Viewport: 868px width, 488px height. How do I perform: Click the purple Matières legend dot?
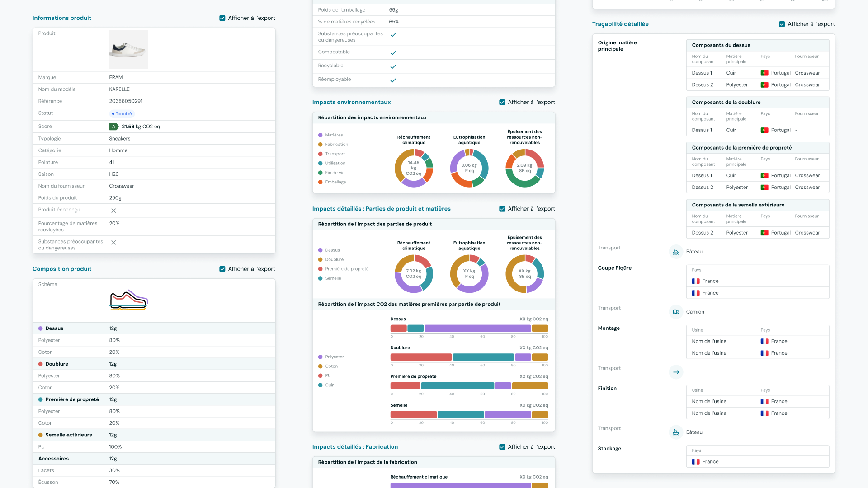[321, 135]
